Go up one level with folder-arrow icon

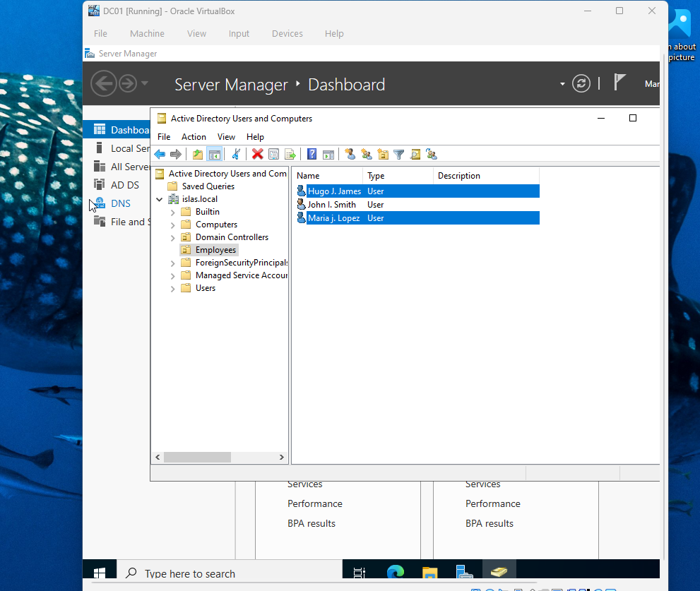[197, 155]
